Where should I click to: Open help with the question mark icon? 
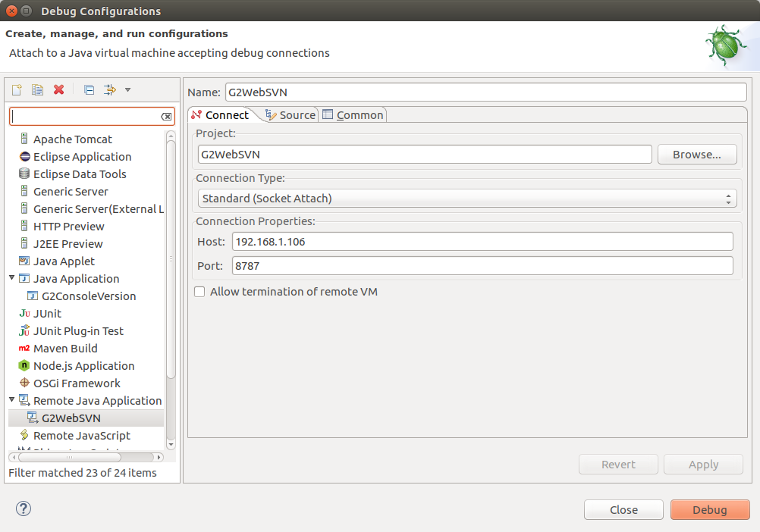pyautogui.click(x=24, y=509)
